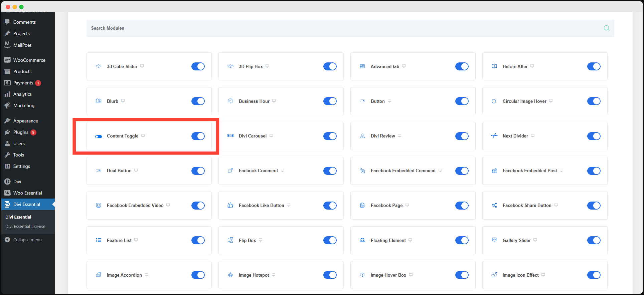Select the Divi Essential sidebar menu
This screenshot has width=644, height=295.
click(x=28, y=204)
